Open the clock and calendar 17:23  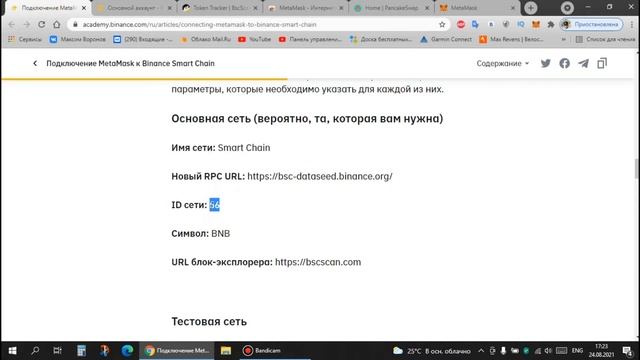[601, 351]
